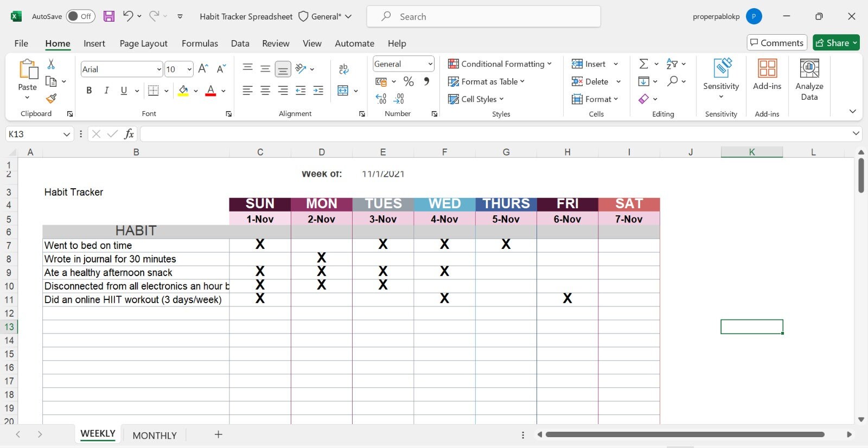Open the Insert ribbon tab
868x448 pixels.
tap(94, 43)
